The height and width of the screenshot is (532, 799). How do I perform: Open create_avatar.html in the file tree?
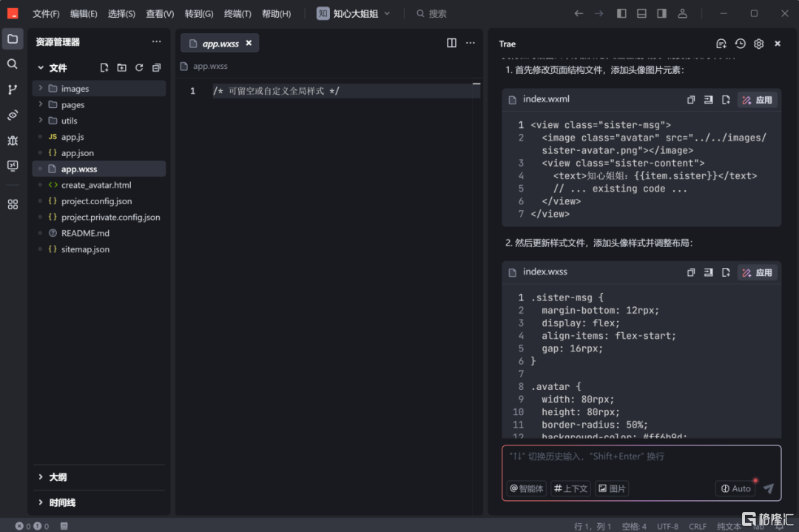pos(99,185)
